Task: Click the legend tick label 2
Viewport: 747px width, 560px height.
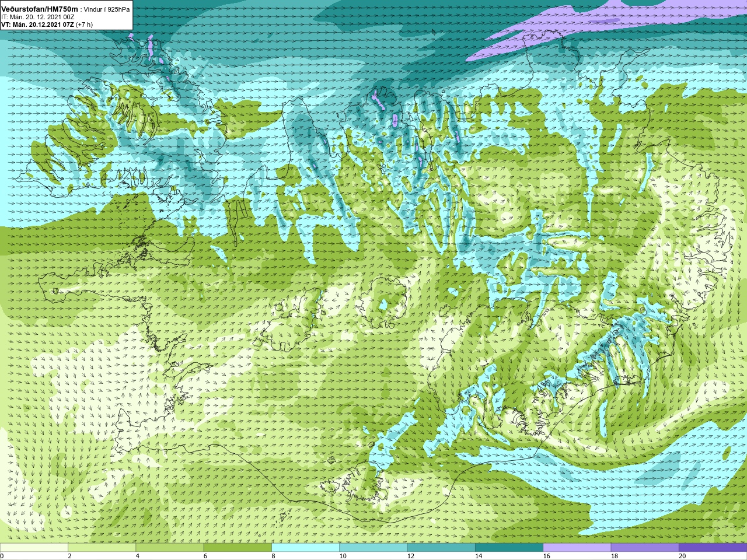Action: click(x=69, y=556)
